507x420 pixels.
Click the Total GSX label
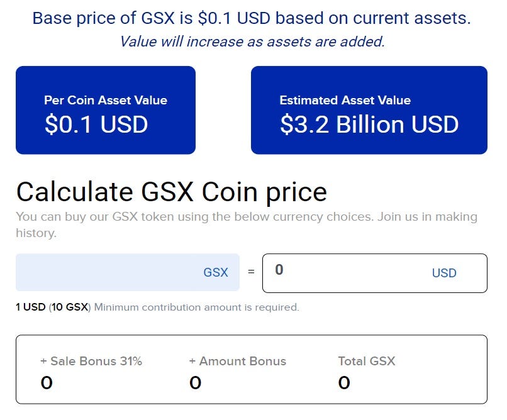(x=366, y=362)
